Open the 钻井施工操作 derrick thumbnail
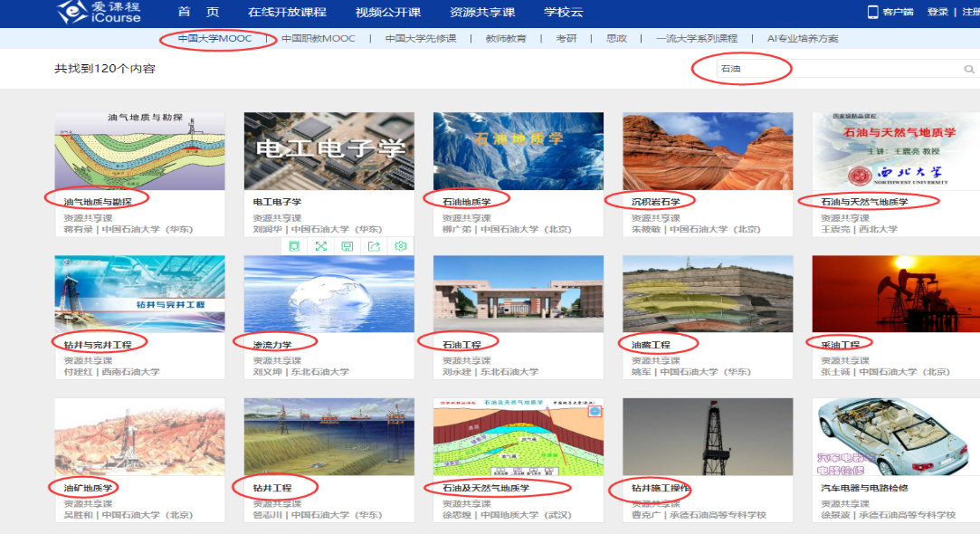The height and width of the screenshot is (534, 980). (x=709, y=436)
